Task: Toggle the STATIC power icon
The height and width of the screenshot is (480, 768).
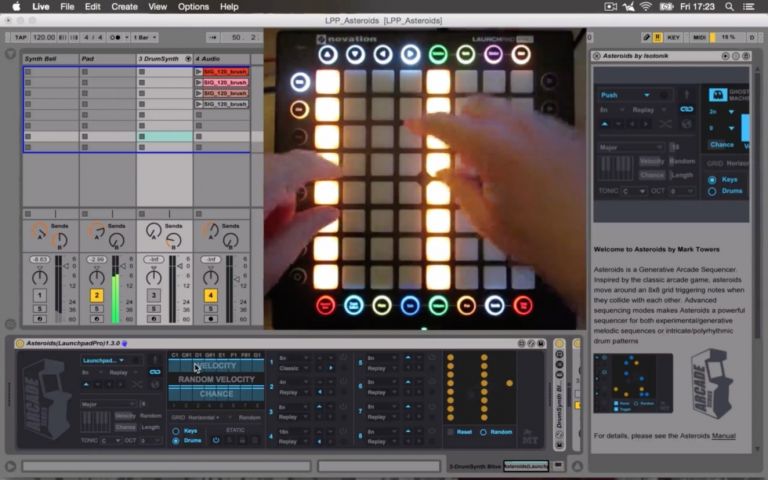Action: click(216, 440)
